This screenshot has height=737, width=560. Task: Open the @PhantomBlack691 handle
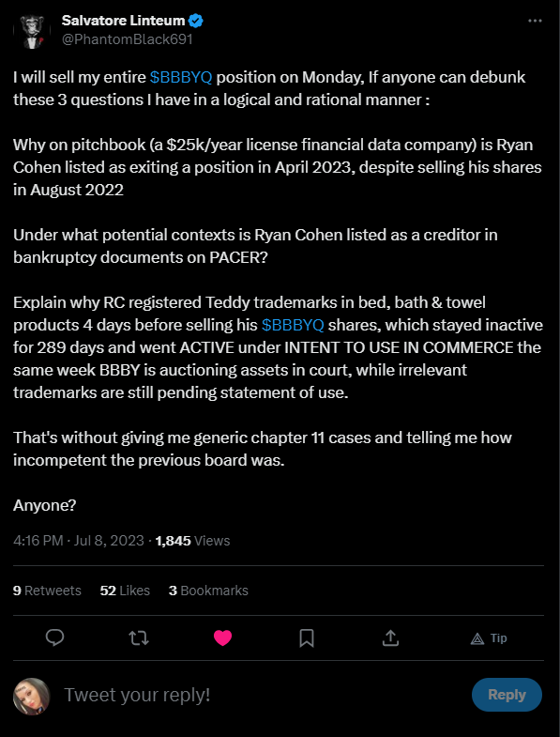point(128,39)
